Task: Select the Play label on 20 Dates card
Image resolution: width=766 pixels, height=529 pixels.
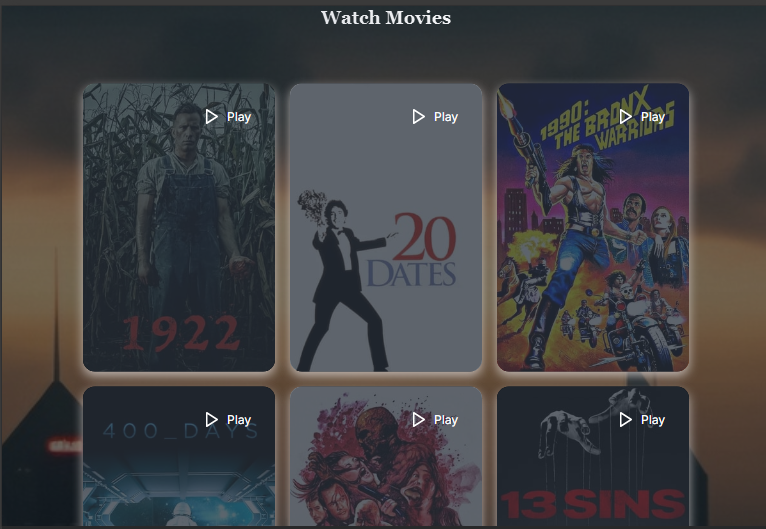Action: point(446,117)
